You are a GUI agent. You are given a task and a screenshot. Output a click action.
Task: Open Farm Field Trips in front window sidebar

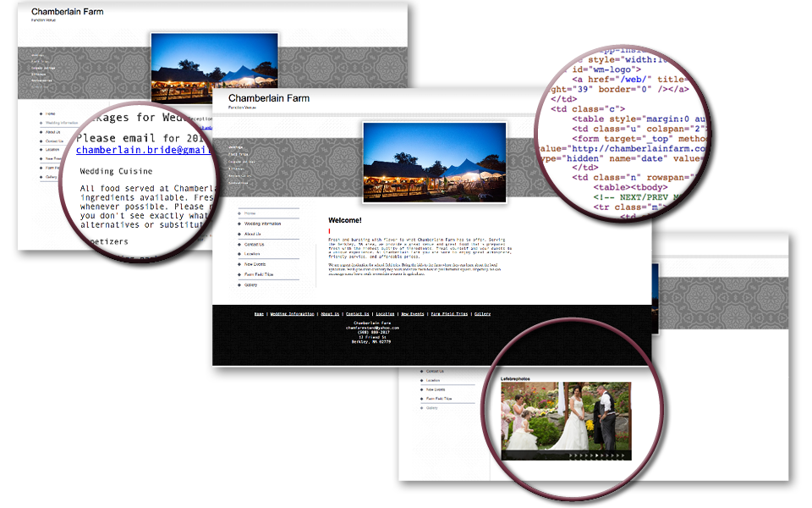(x=259, y=274)
